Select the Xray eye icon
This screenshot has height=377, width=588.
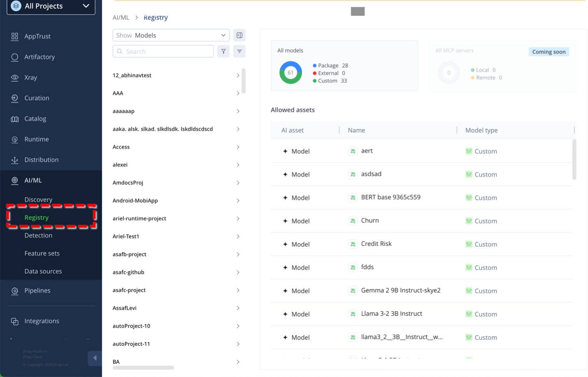15,78
